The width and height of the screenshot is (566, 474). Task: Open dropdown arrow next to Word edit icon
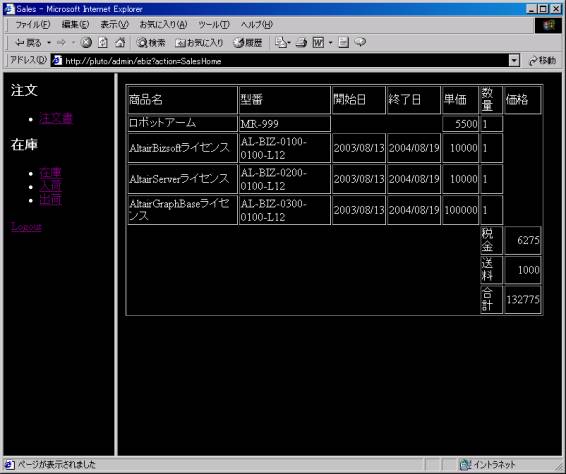click(x=330, y=43)
